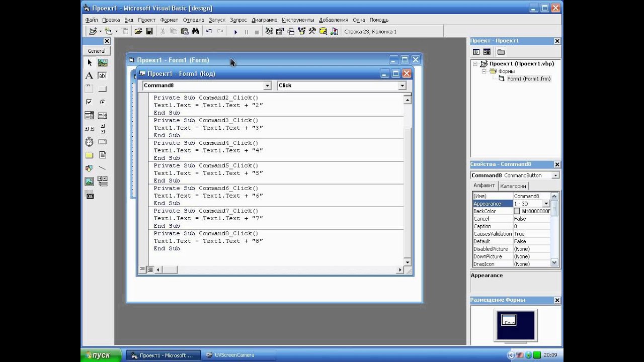Click the Find binoculars icon

coord(195,31)
